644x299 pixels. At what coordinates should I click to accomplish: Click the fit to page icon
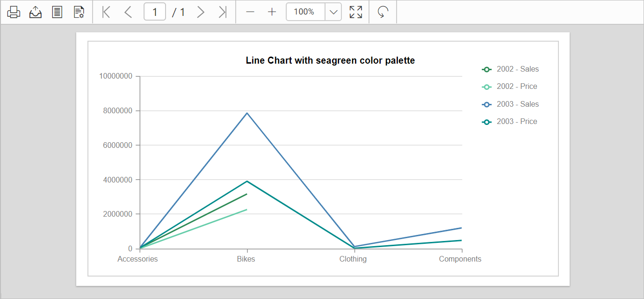tap(356, 12)
